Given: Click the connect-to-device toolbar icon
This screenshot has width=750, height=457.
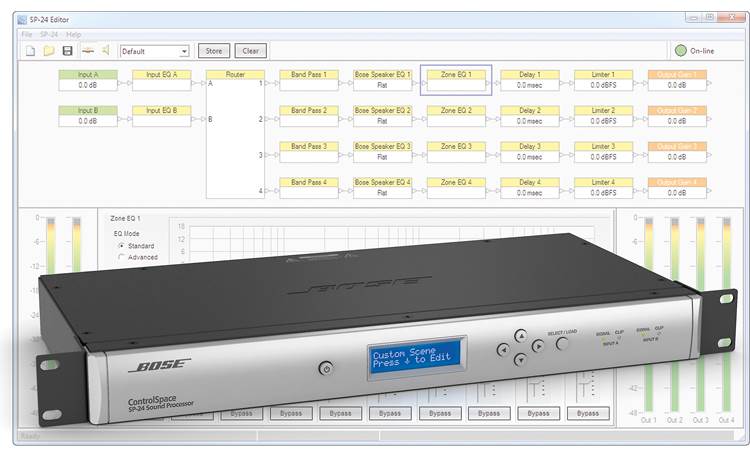Looking at the screenshot, I should pos(88,50).
